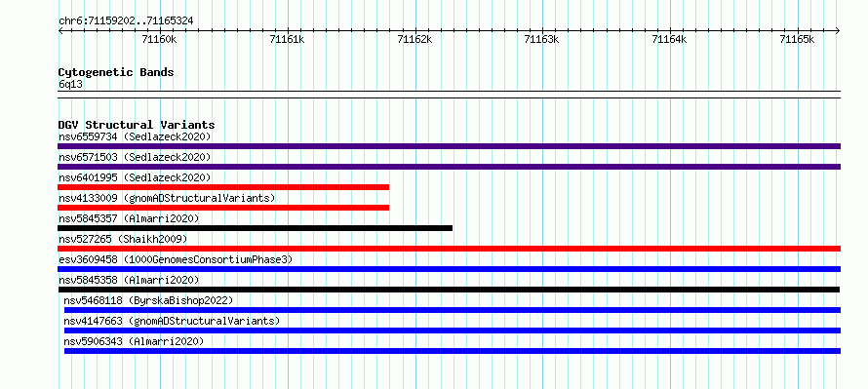Click the 71163k ruler tick label
868x389 pixels.
point(542,39)
